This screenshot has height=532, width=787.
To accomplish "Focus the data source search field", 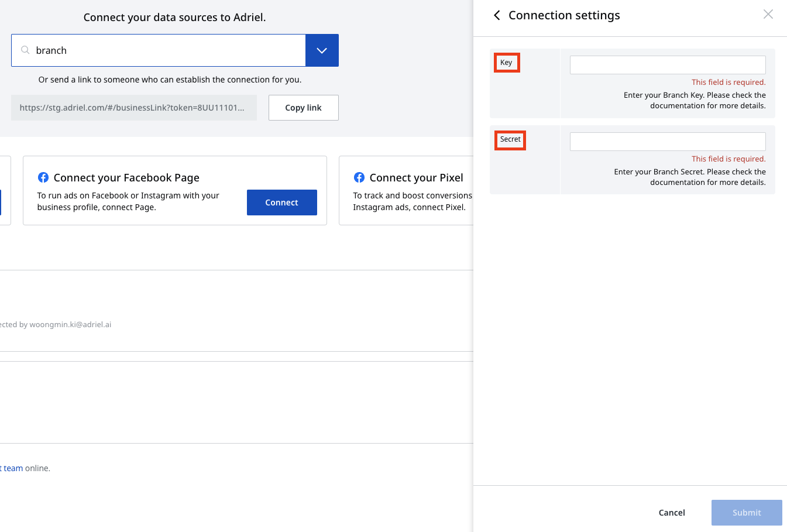I will (x=159, y=50).
